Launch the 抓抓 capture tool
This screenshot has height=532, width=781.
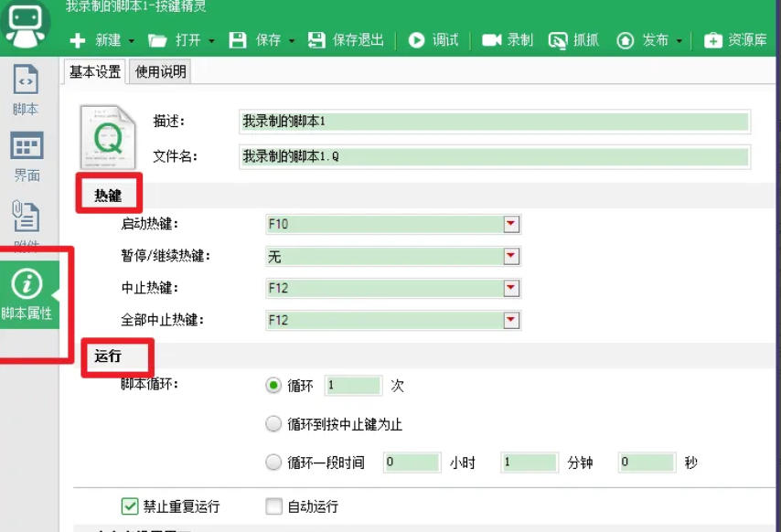click(572, 40)
